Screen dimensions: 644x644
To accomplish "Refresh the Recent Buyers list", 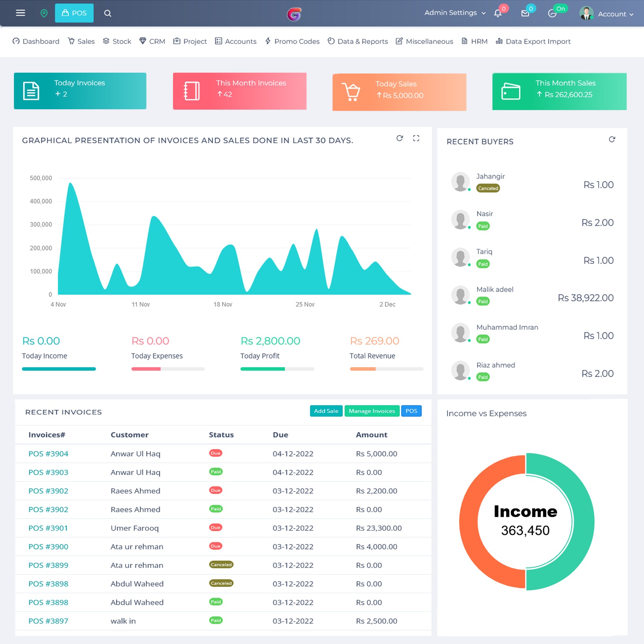I will click(612, 139).
